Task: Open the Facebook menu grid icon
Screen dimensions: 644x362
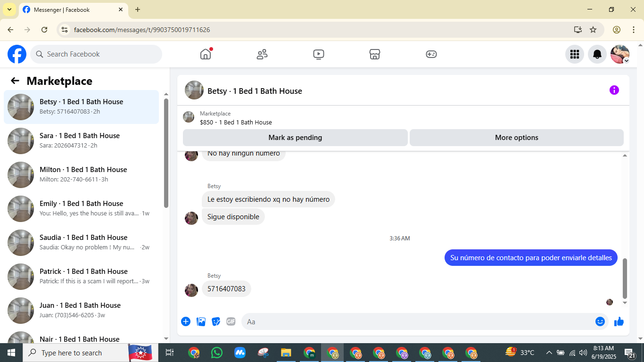Action: pyautogui.click(x=575, y=54)
